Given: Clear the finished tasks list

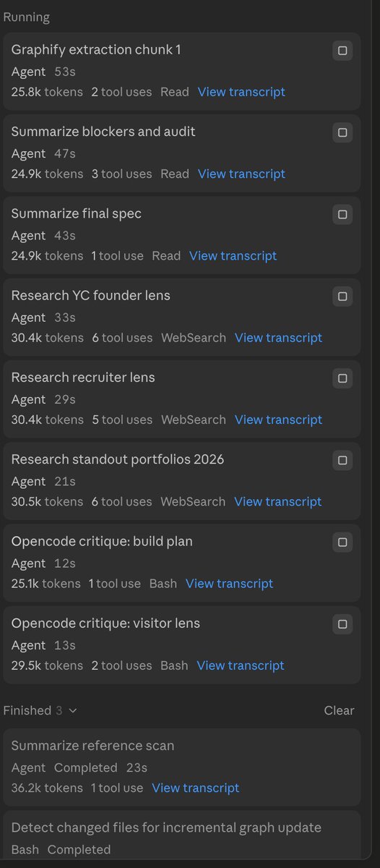Looking at the screenshot, I should pyautogui.click(x=339, y=710).
